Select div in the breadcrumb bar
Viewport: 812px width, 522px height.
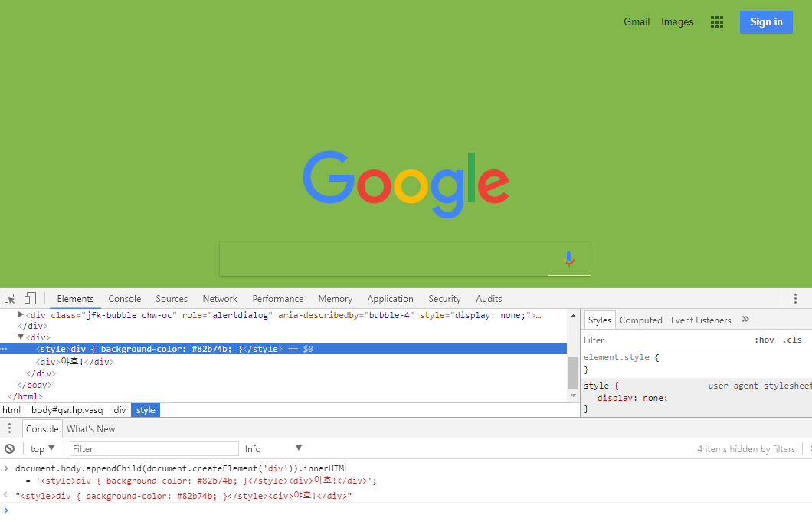coord(120,410)
